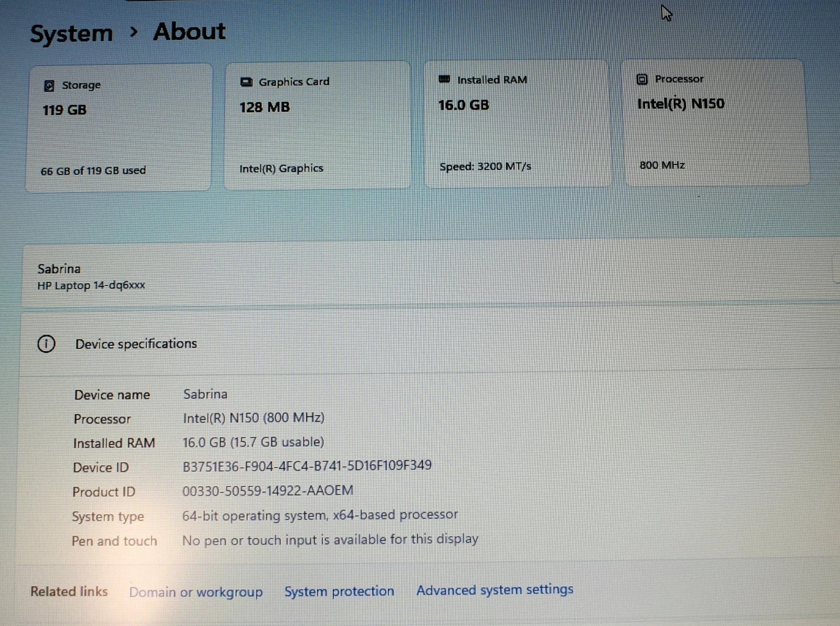Click the 'Installed RAM' row label in specifications
The width and height of the screenshot is (840, 626).
tap(114, 443)
